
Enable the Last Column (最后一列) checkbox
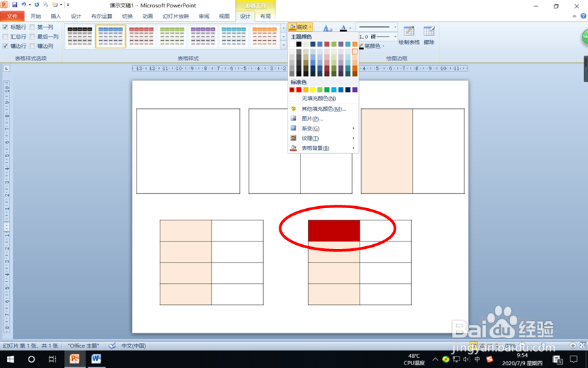(x=32, y=36)
